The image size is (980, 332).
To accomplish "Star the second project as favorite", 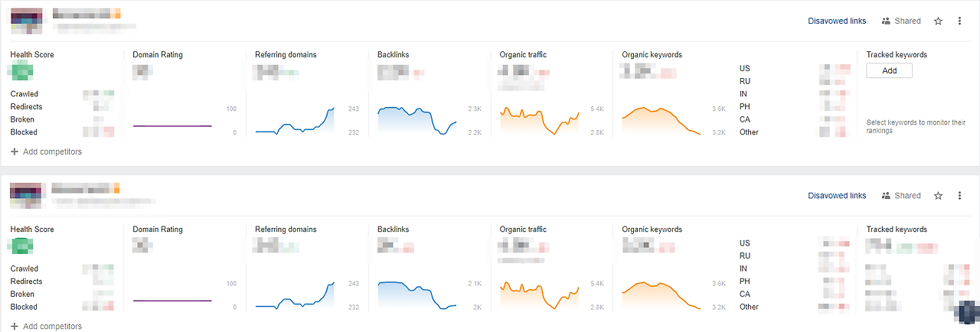I will pos(939,196).
